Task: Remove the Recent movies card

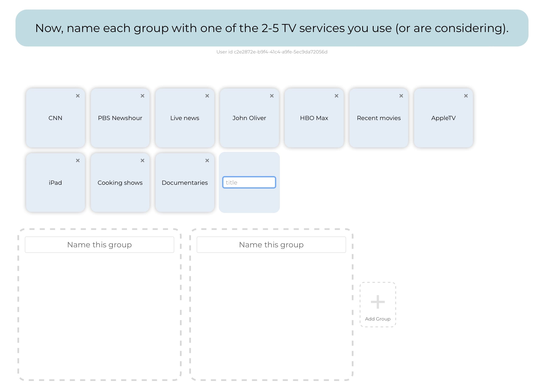Action: point(401,96)
